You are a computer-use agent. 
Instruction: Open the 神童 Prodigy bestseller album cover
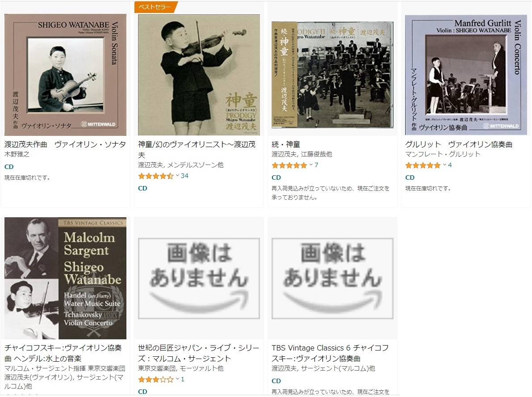point(199,75)
